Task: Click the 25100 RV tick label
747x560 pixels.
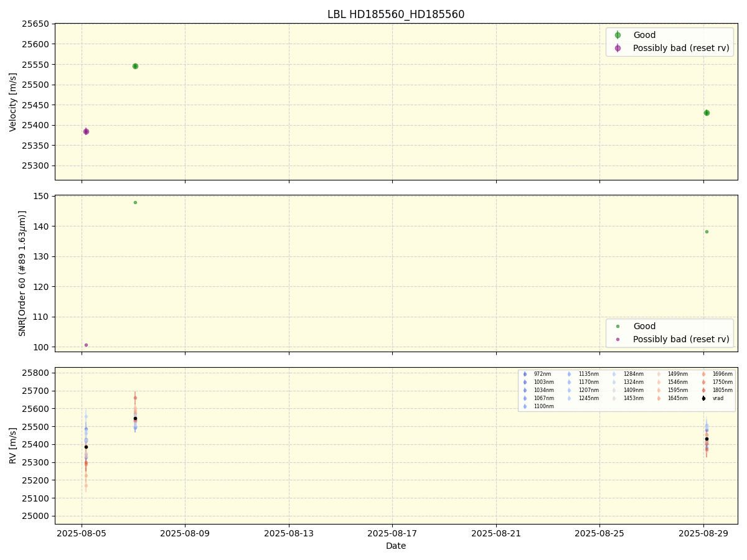Action: tap(36, 498)
